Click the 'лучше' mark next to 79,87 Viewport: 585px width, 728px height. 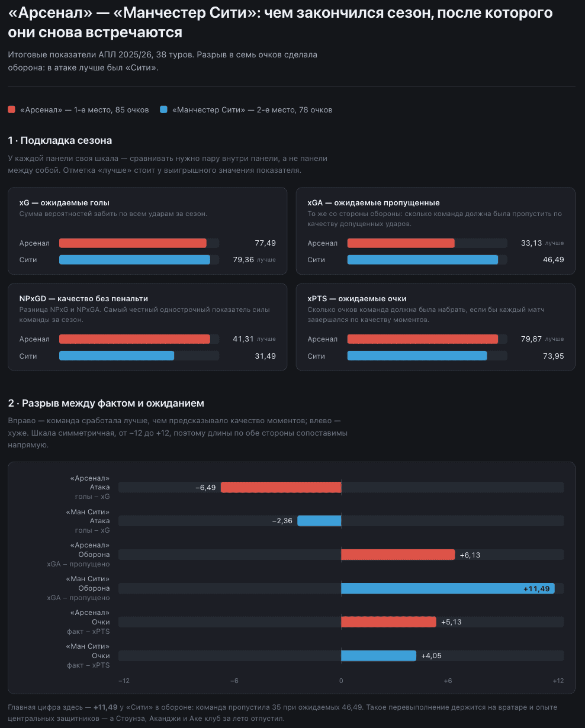555,339
